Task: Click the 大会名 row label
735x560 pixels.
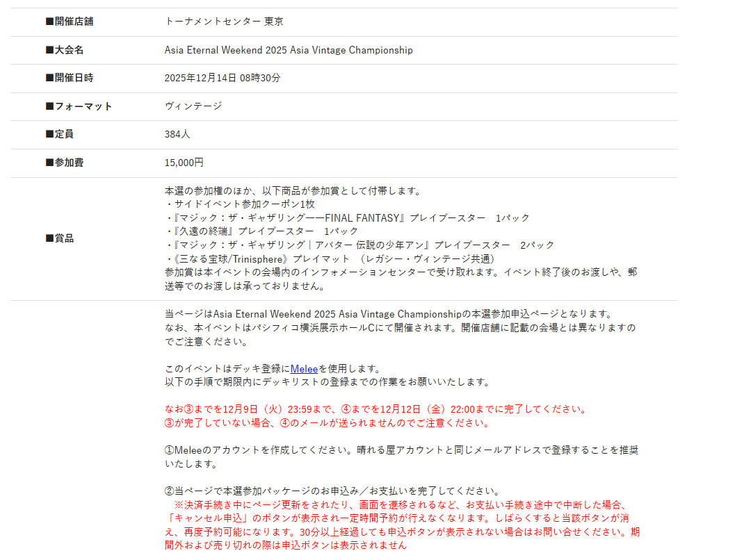Action: [64, 50]
